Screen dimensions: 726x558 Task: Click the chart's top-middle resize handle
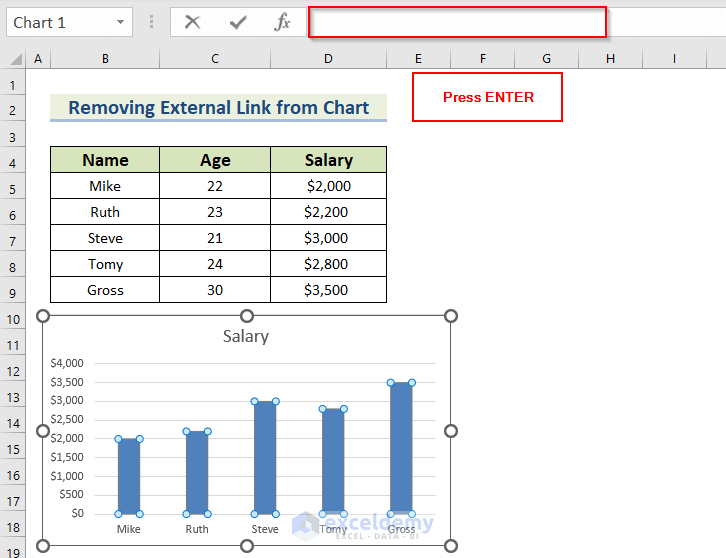[x=247, y=316]
